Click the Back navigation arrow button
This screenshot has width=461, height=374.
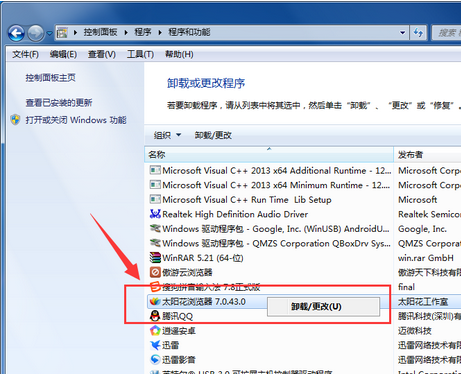[16, 33]
